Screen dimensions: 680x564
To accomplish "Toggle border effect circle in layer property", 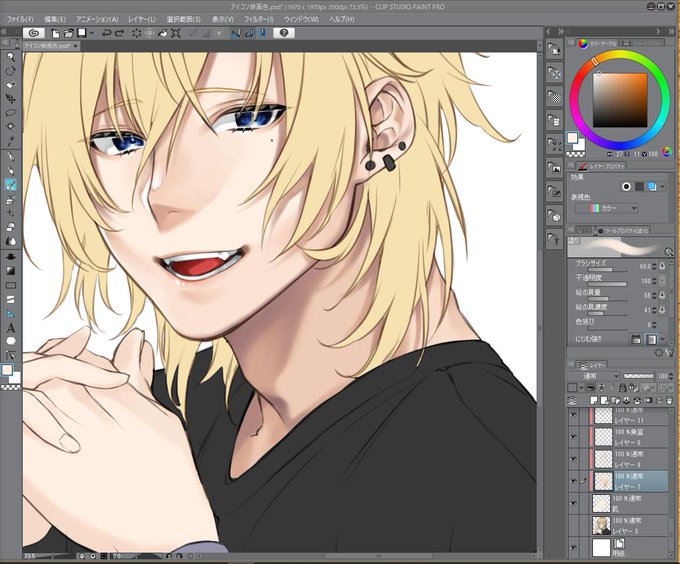I will coord(626,186).
